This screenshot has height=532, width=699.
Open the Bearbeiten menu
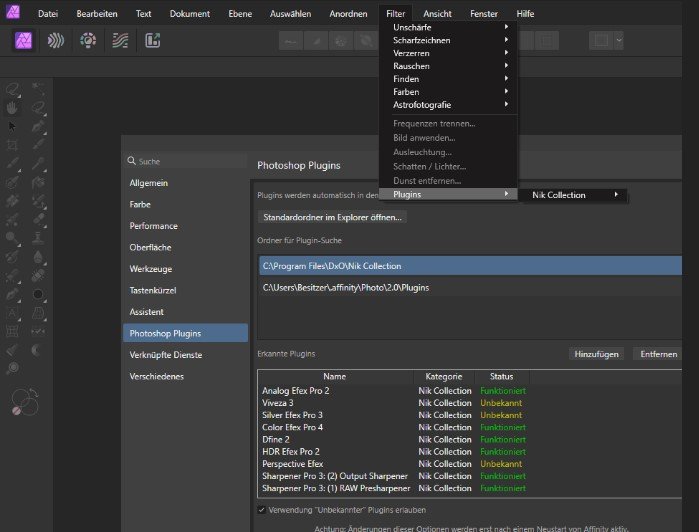[x=97, y=14]
